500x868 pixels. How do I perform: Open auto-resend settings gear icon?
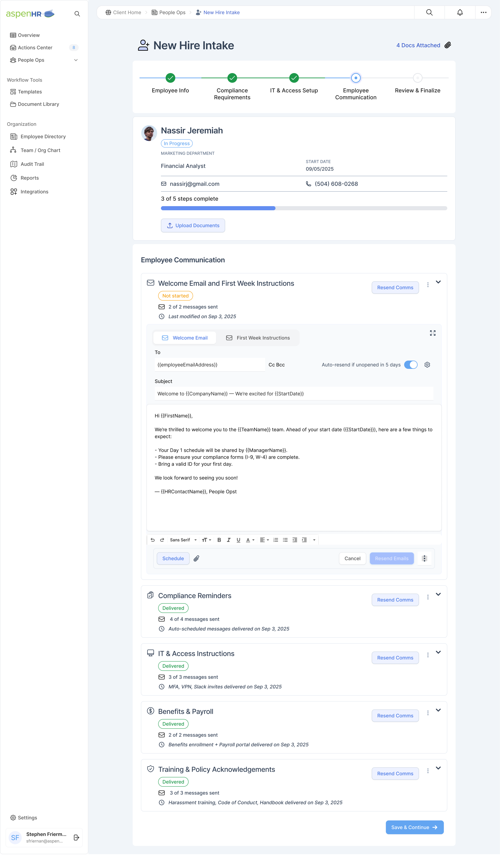(427, 365)
